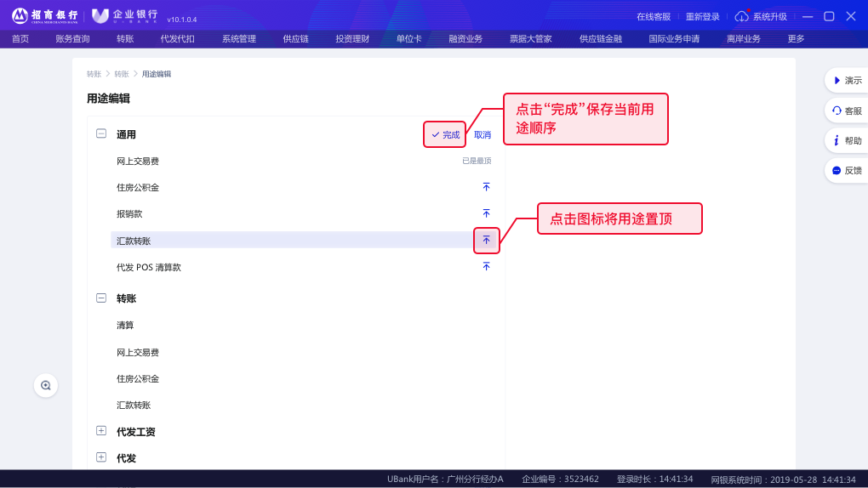This screenshot has height=488, width=868.
Task: Pin 报销款 to top of list
Action: [486, 213]
